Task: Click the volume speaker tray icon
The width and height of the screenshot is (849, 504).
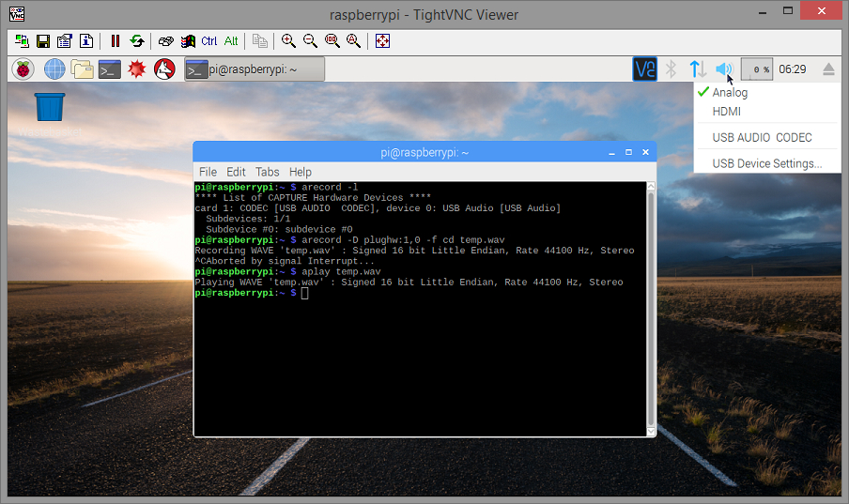Action: [x=724, y=69]
